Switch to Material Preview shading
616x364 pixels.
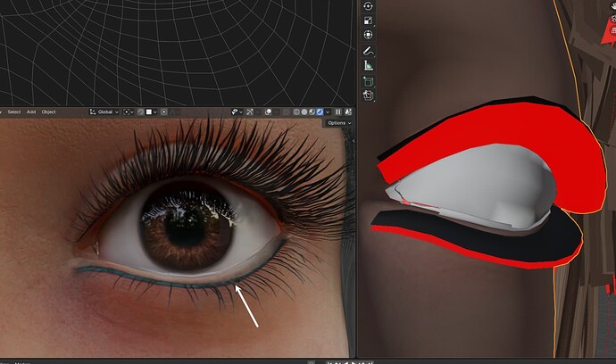[312, 112]
